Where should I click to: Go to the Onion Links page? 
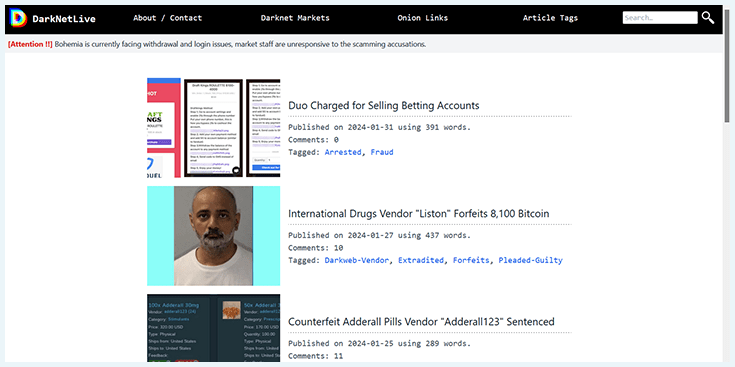click(423, 18)
